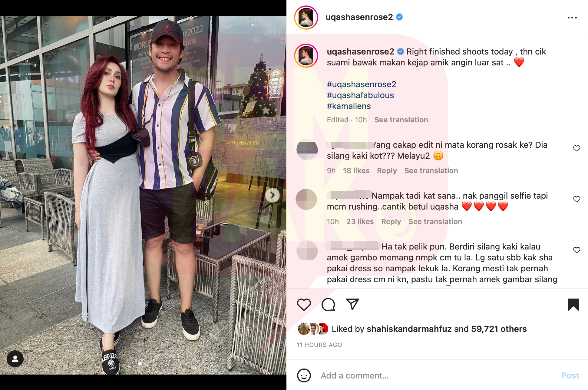Open the #kamaliens hashtag
This screenshot has width=588, height=390.
(349, 106)
